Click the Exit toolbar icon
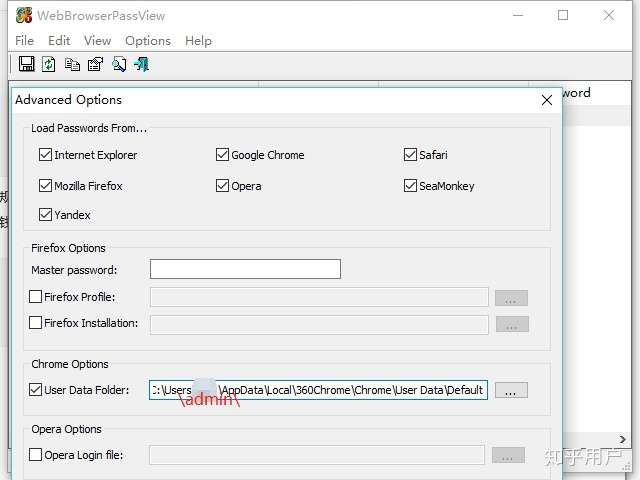 [142, 64]
